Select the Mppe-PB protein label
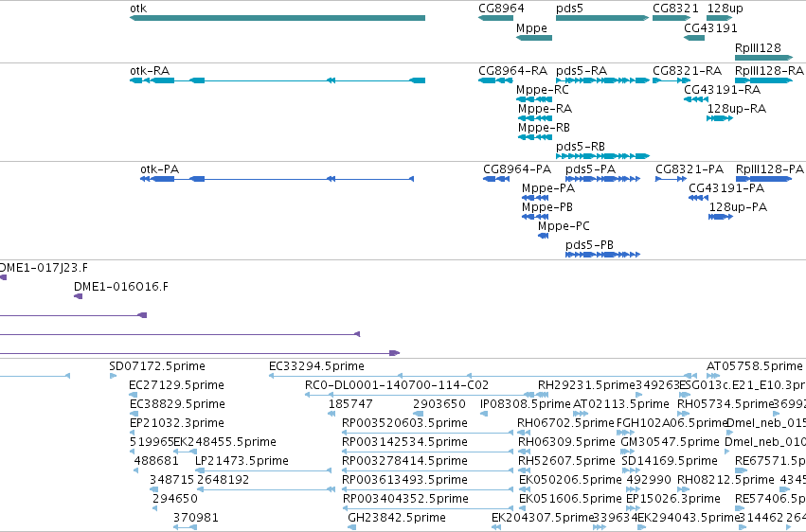The height and width of the screenshot is (532, 806). click(546, 207)
